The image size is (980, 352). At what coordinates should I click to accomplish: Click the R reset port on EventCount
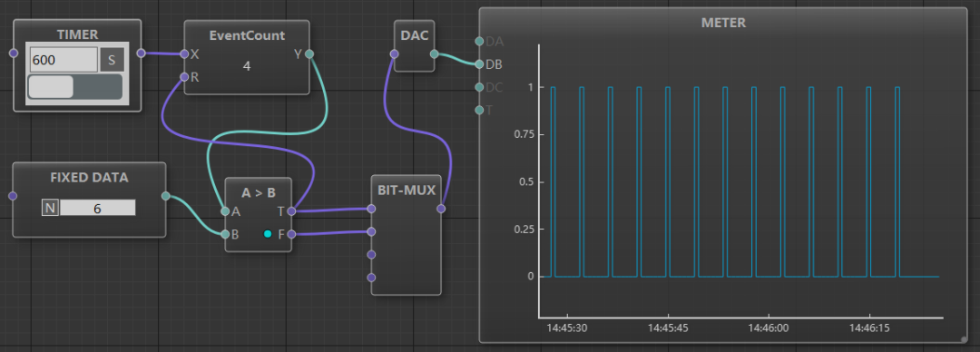tap(183, 77)
